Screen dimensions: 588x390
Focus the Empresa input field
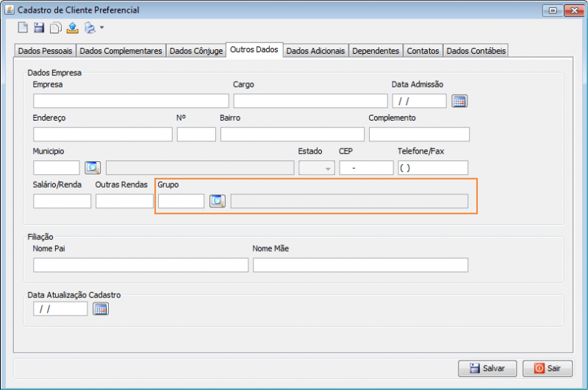[x=131, y=101]
